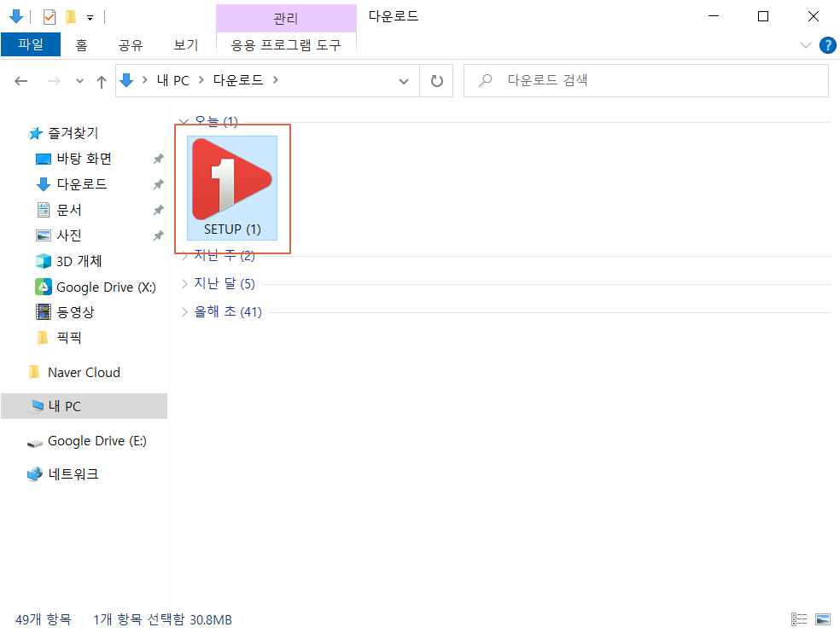Expand the chevron after 다운로드 breadcrumb
Image resolution: width=840 pixels, height=633 pixels.
[276, 80]
